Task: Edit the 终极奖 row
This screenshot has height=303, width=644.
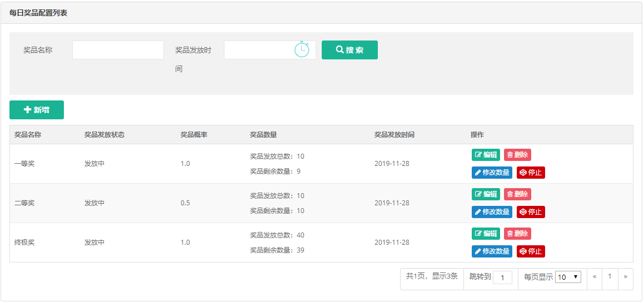Action: coord(486,234)
